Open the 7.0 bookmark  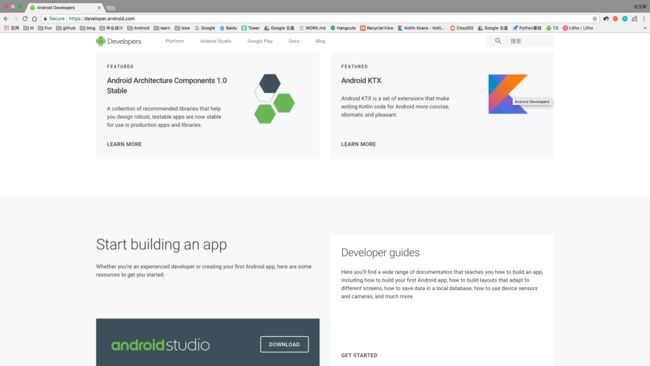click(552, 28)
